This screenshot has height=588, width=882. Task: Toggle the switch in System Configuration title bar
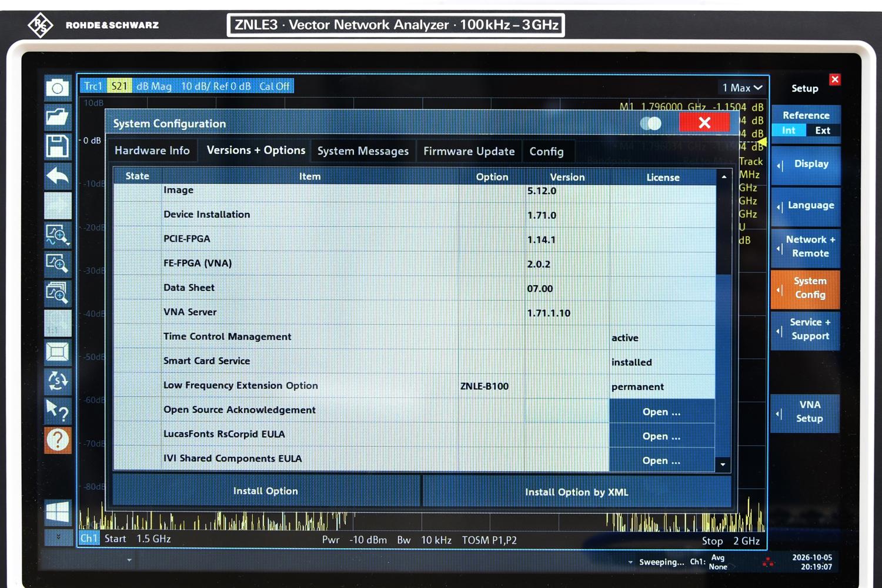click(651, 123)
